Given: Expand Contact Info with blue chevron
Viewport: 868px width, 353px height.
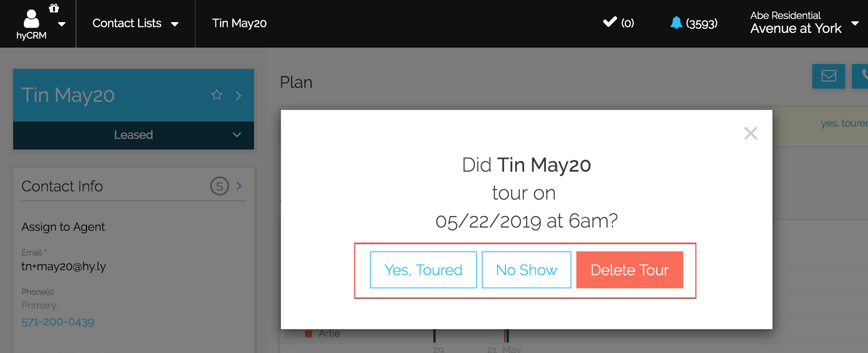Looking at the screenshot, I should [239, 185].
